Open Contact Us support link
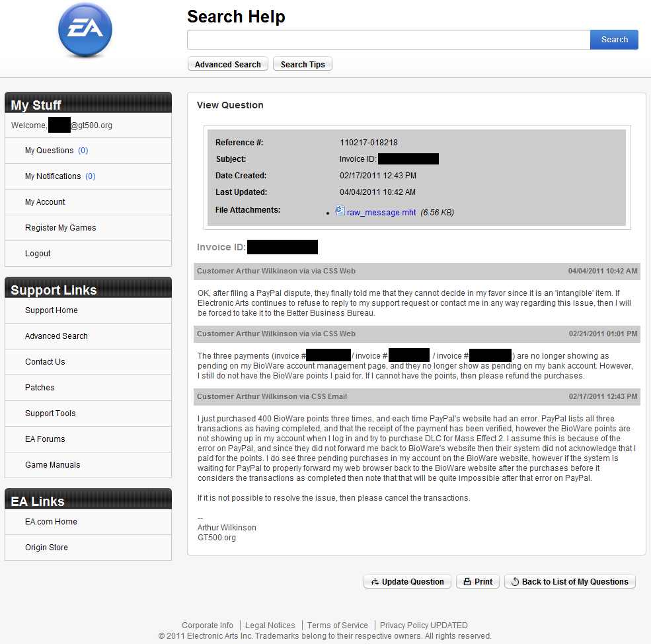 pos(45,362)
